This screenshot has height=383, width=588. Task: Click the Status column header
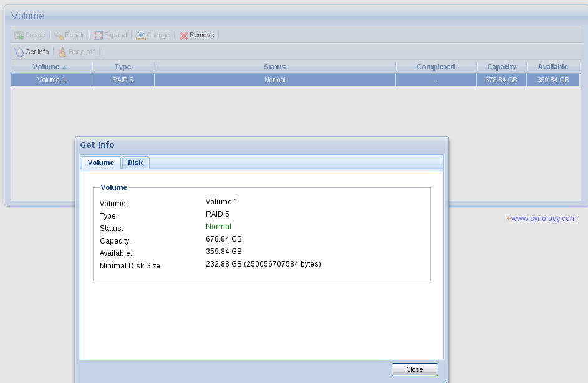tap(274, 67)
